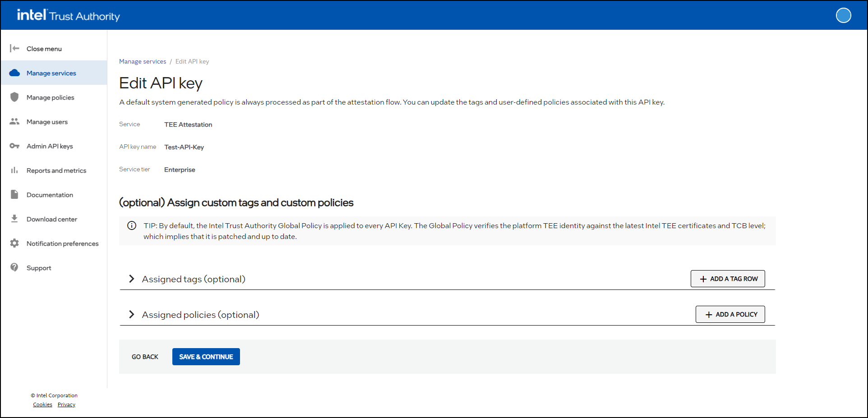Click the Enterprise service tier value

pyautogui.click(x=180, y=170)
